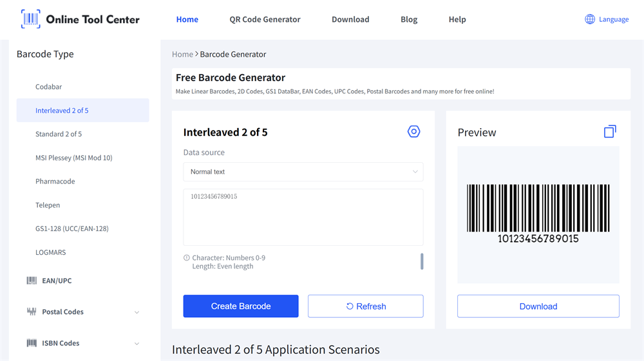The height and width of the screenshot is (361, 644).
Task: Open barcode settings hexagon icon
Action: (x=413, y=132)
